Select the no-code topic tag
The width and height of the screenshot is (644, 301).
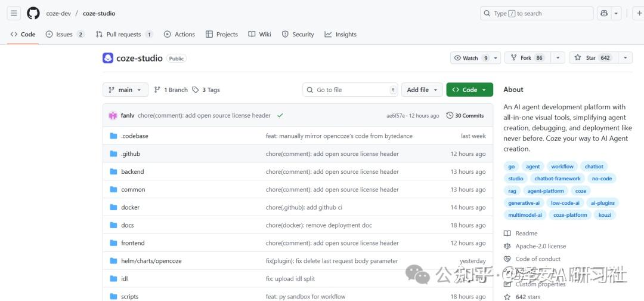(602, 179)
